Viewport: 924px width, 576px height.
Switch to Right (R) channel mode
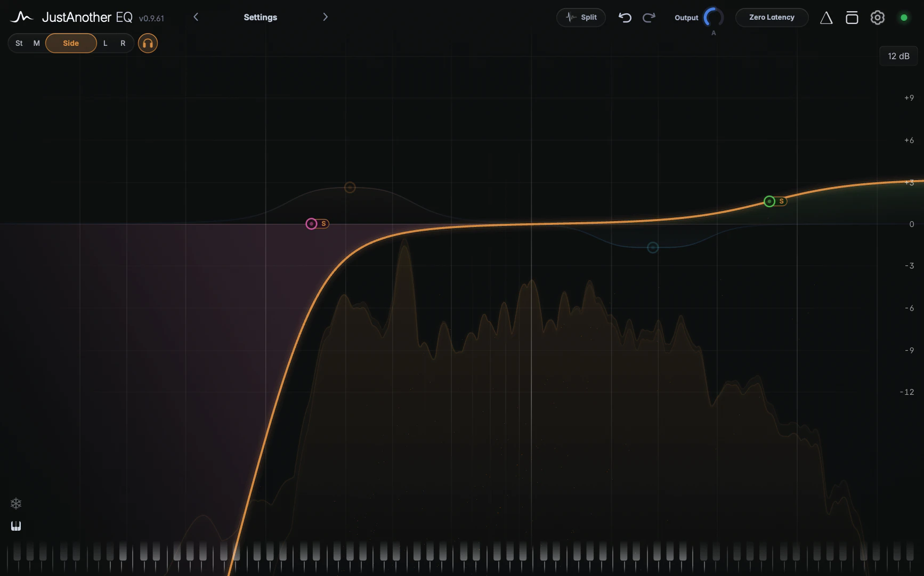point(123,43)
